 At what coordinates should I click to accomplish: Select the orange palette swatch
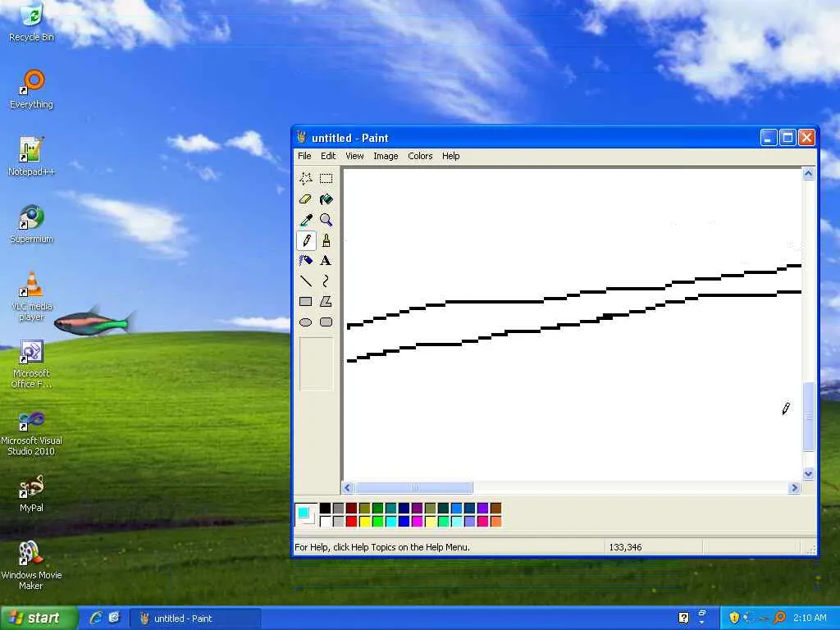[496, 521]
